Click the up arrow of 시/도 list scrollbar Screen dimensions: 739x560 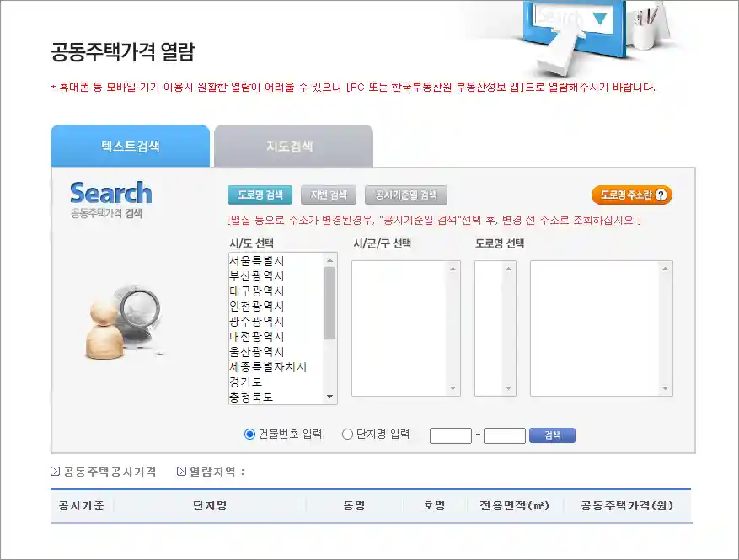pyautogui.click(x=330, y=260)
